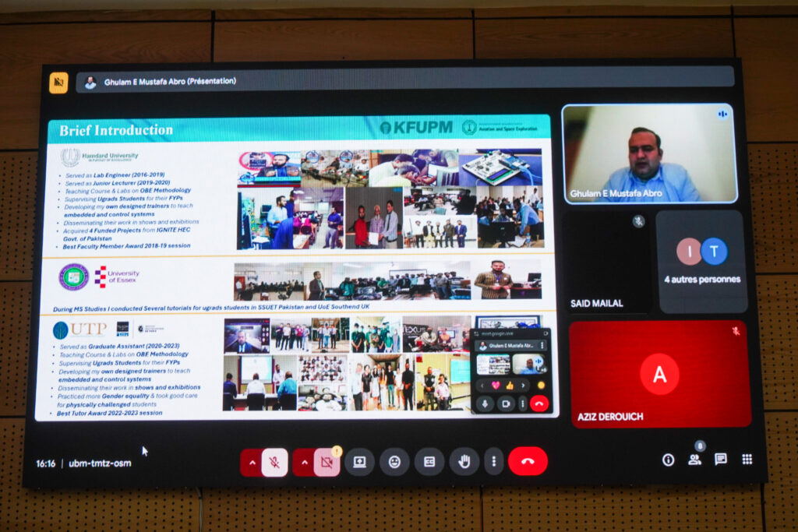
Task: Open the chat panel
Action: point(721,460)
